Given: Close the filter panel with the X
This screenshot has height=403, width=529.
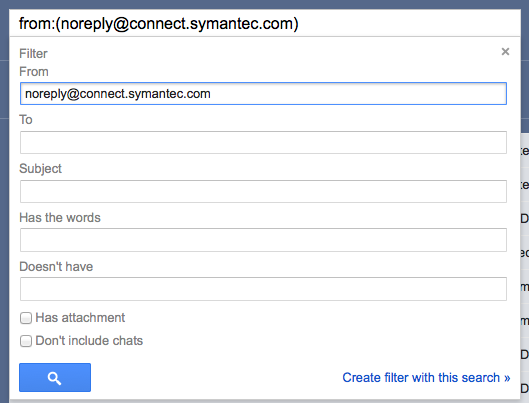Looking at the screenshot, I should (505, 52).
